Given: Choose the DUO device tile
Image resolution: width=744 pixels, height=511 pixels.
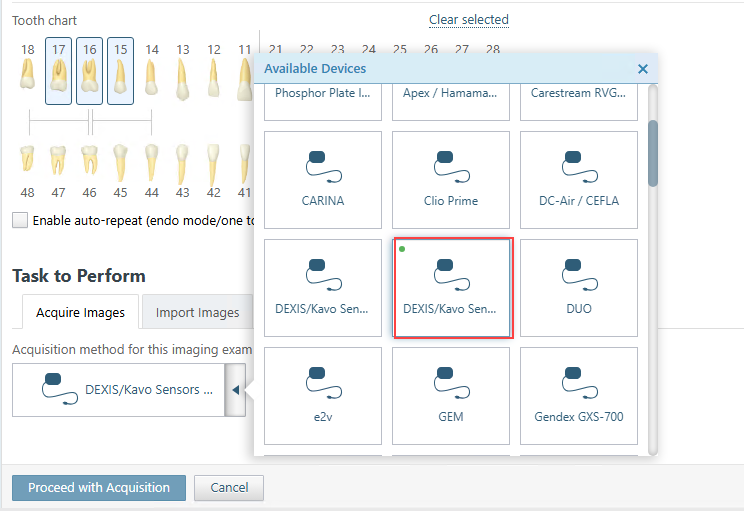Looking at the screenshot, I should (579, 288).
